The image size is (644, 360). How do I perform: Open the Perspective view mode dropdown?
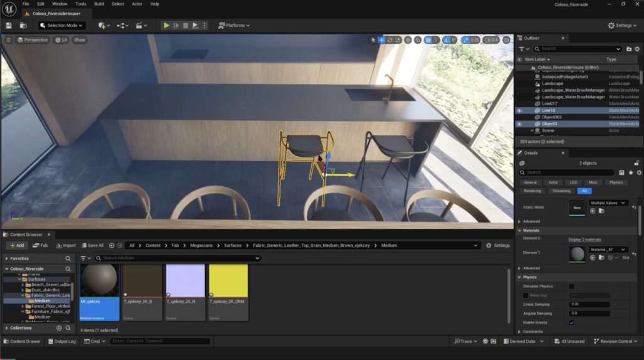33,40
